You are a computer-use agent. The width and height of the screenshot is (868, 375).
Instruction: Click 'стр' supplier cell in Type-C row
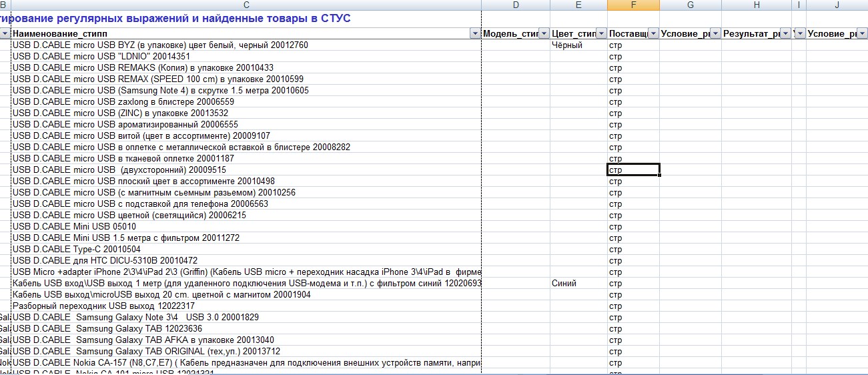(x=633, y=250)
